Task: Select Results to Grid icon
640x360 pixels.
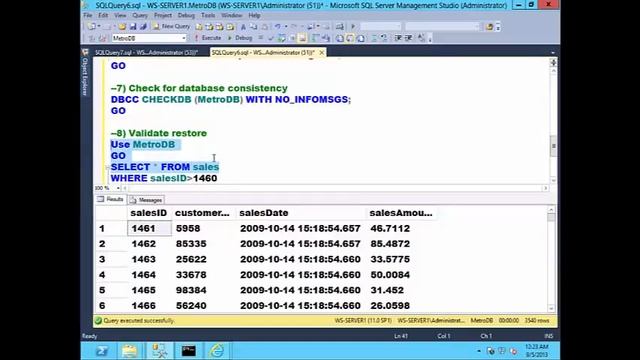Action: pyautogui.click(x=350, y=38)
